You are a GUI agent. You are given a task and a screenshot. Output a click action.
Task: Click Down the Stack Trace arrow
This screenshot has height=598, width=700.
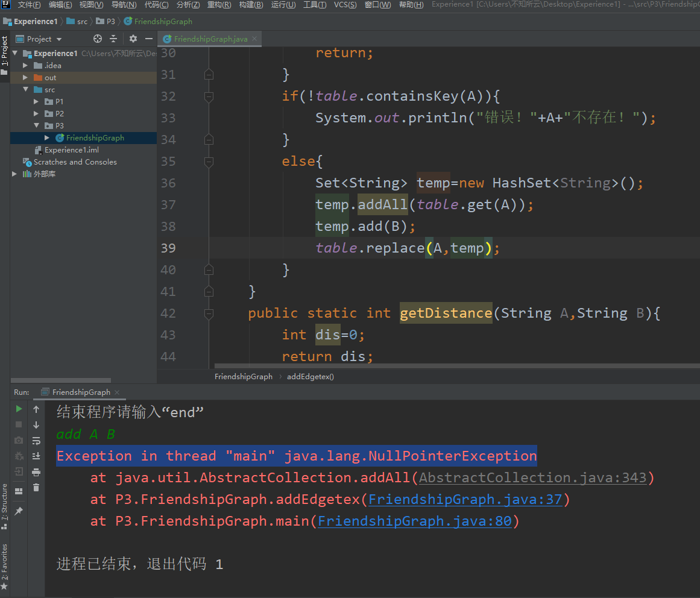(36, 425)
